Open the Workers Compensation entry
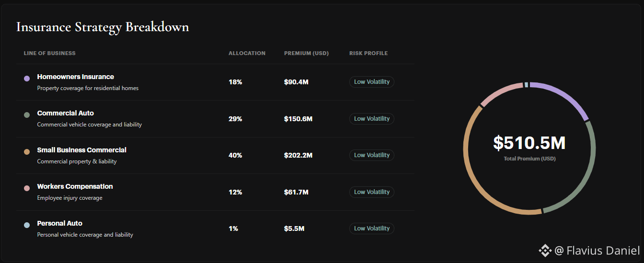 [x=75, y=186]
